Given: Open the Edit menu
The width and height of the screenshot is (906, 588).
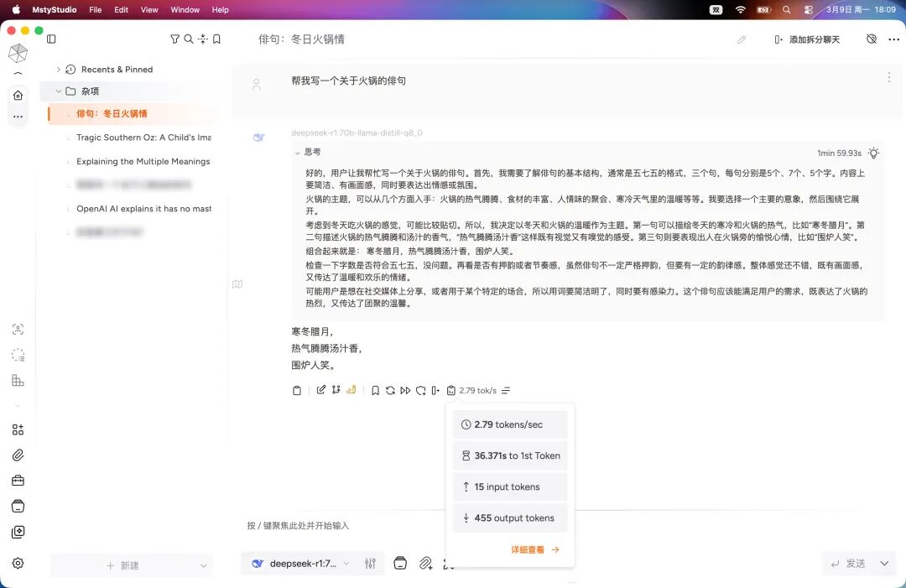Looking at the screenshot, I should point(122,10).
